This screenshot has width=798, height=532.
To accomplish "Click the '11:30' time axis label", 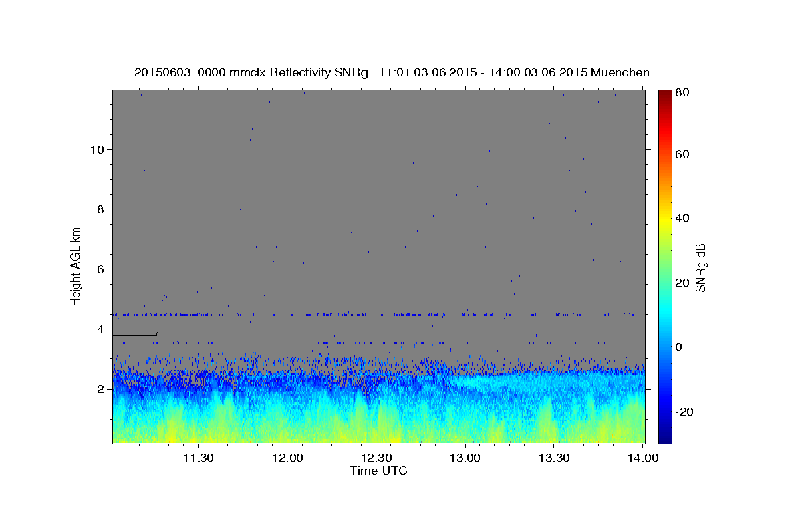I will point(198,458).
